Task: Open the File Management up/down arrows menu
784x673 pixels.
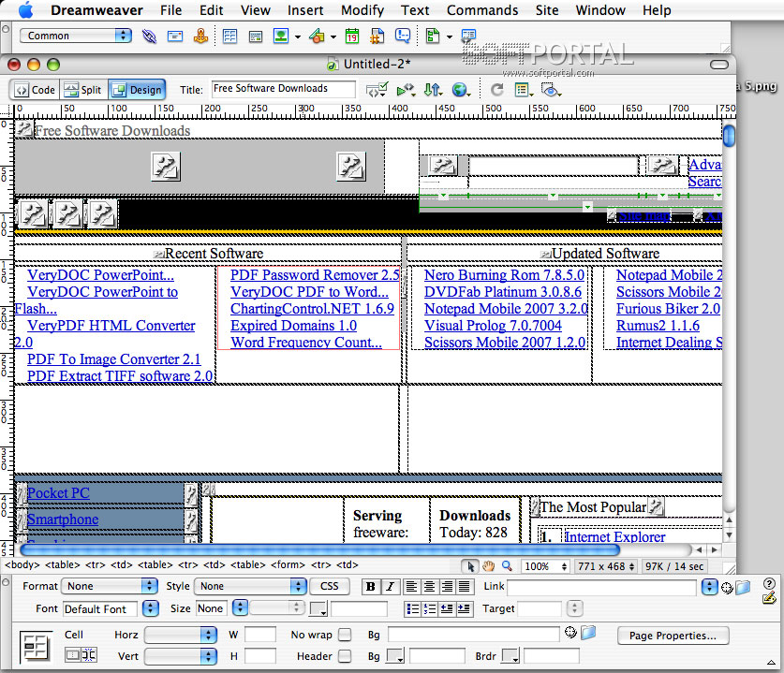Action: coord(433,90)
